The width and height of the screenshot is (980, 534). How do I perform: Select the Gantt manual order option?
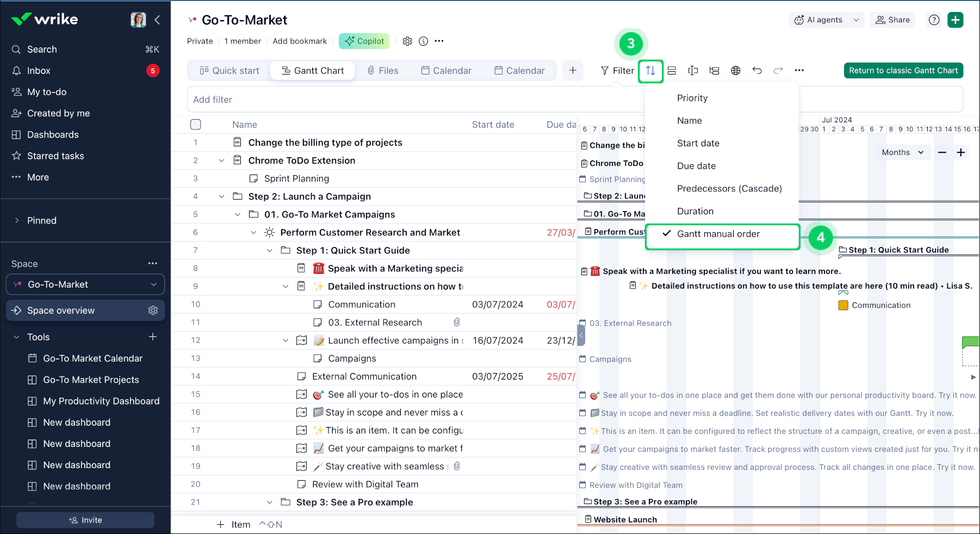[718, 234]
